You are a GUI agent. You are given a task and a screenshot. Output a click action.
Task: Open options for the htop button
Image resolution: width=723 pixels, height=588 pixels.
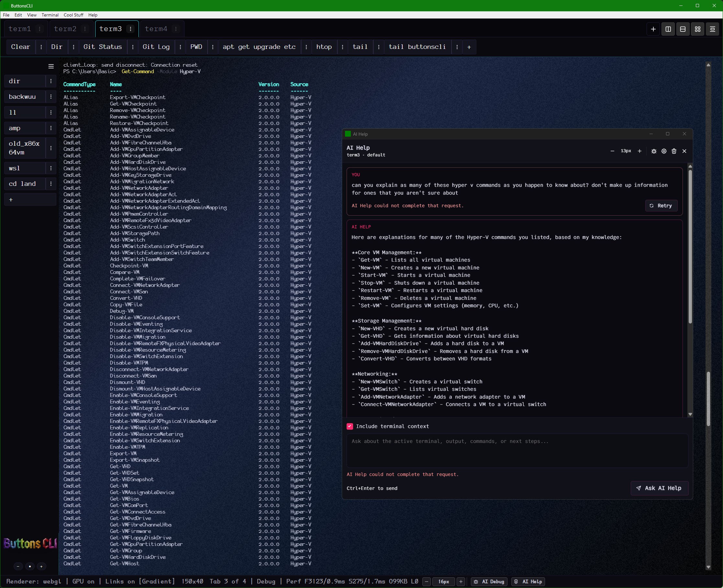click(342, 47)
